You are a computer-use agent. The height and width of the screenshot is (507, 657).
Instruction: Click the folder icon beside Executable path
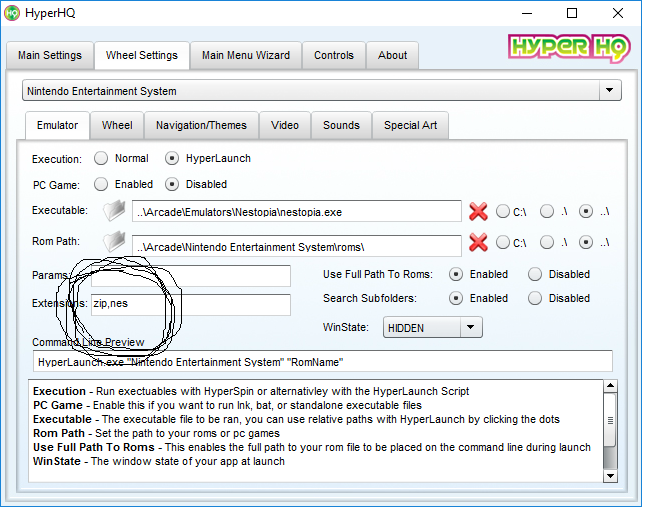point(115,211)
